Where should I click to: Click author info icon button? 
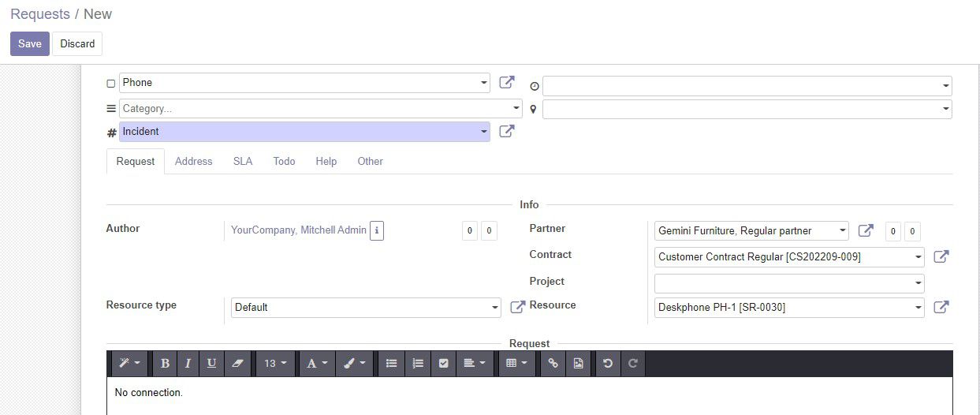377,230
